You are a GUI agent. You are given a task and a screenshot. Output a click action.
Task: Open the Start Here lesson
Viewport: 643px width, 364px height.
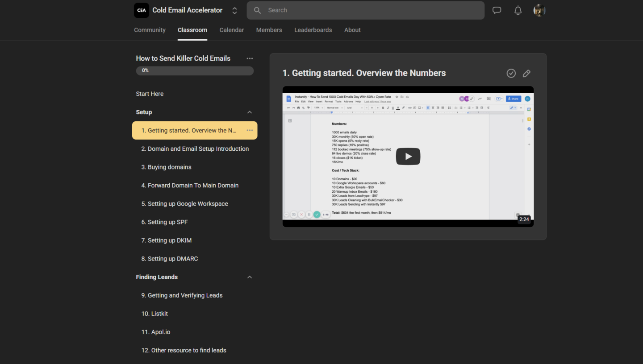coord(150,94)
